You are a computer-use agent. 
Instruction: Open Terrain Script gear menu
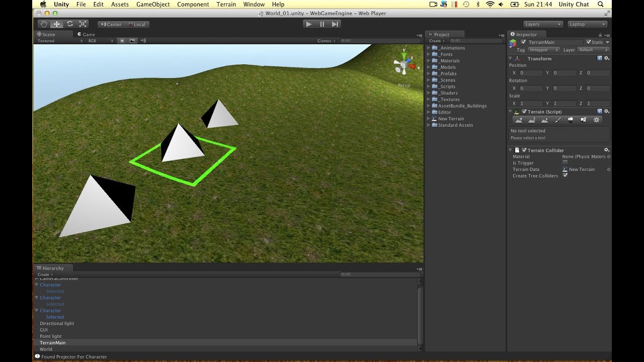[x=607, y=111]
